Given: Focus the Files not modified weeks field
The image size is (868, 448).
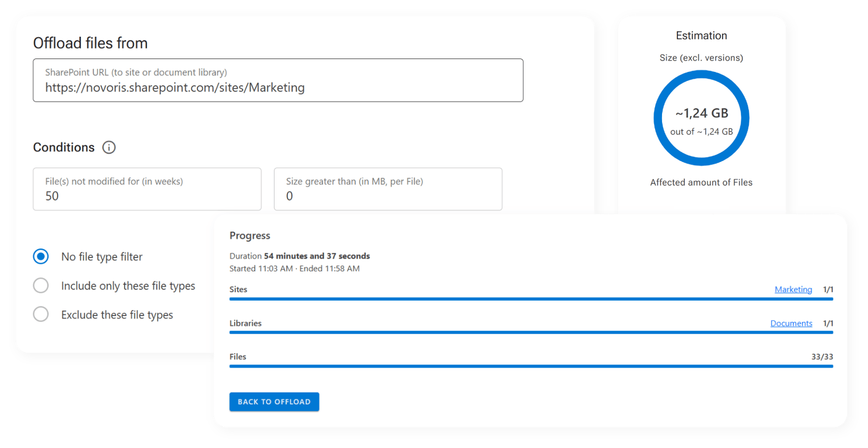Looking at the screenshot, I should click(x=147, y=189).
